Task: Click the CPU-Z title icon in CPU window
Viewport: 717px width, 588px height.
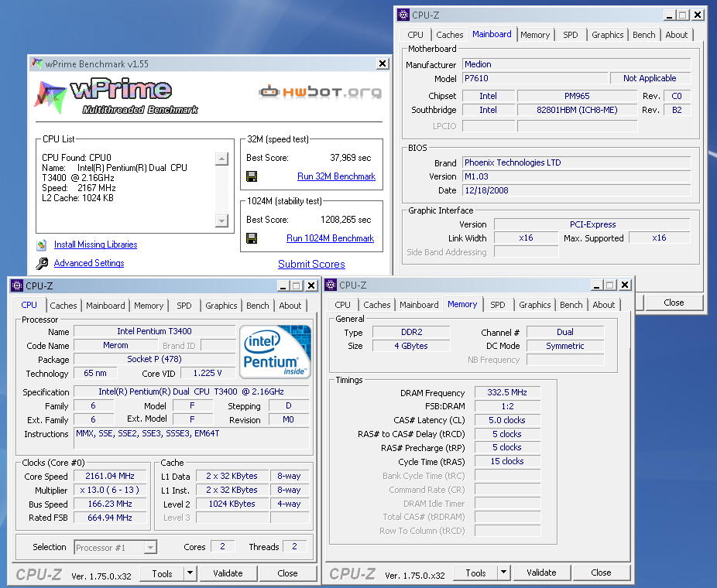Action: point(17,285)
